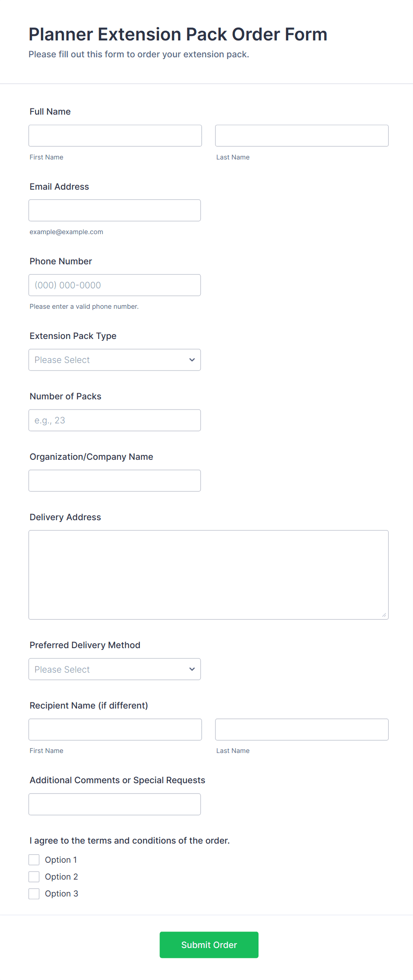The width and height of the screenshot is (413, 980).
Task: Click the Last Name field under Full Name
Action: (302, 135)
